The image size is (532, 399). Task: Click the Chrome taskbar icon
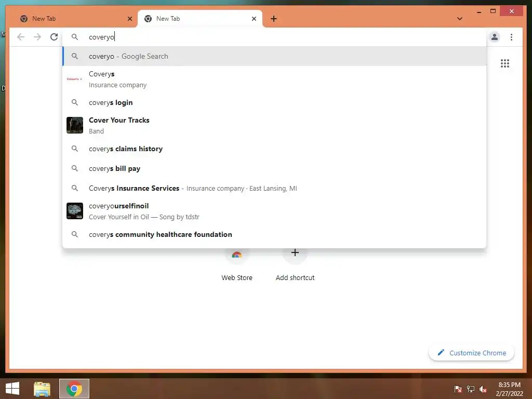74,389
